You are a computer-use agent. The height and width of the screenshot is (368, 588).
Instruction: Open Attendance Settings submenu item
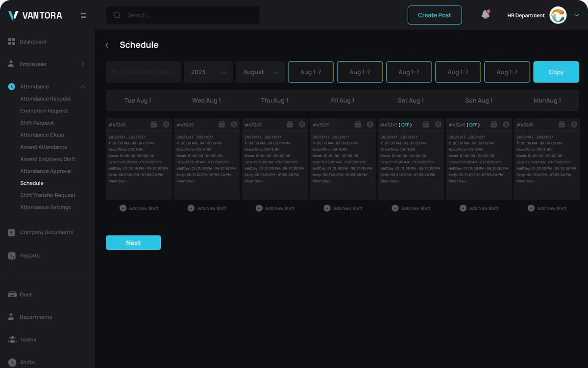tap(46, 207)
